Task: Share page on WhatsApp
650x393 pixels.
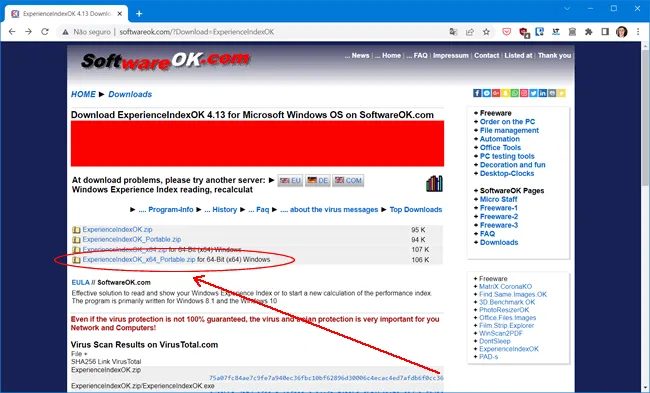Action: pos(514,93)
